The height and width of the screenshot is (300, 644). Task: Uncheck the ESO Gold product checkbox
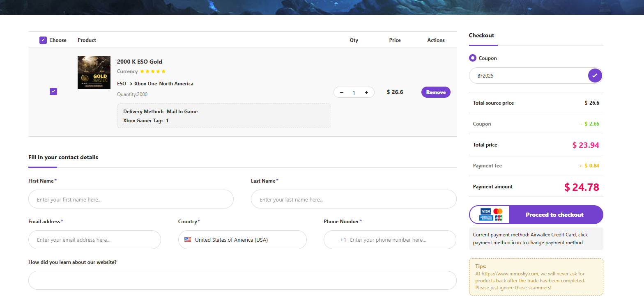pos(53,92)
